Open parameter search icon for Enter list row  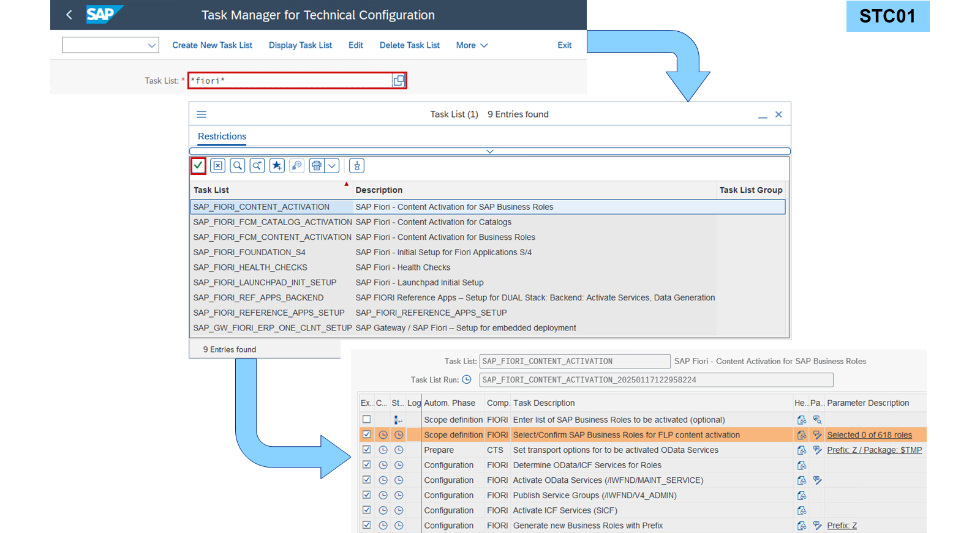[x=817, y=420]
